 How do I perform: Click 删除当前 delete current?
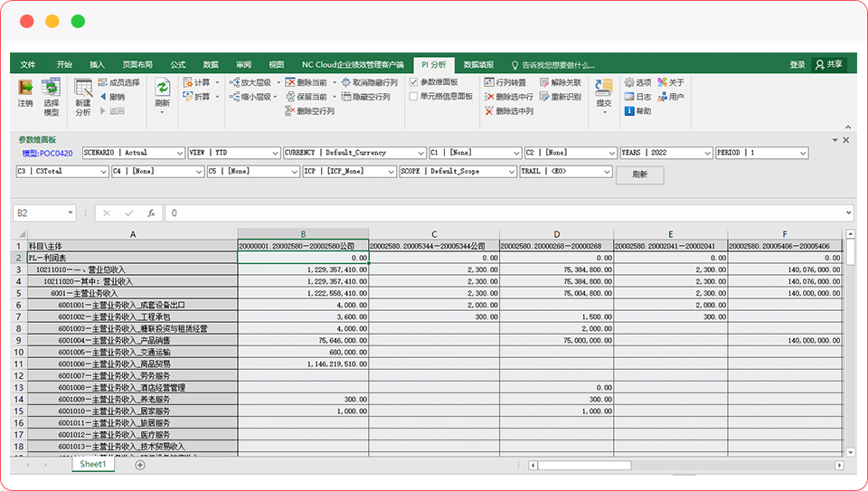(x=307, y=82)
